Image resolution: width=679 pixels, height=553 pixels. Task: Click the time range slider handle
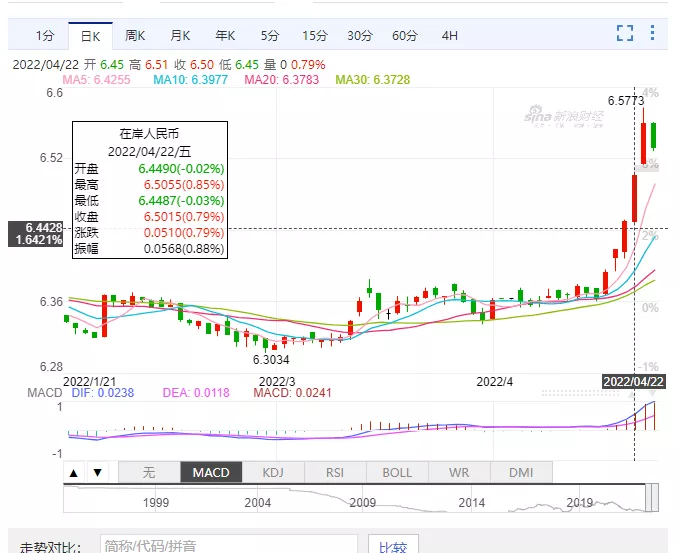click(652, 498)
